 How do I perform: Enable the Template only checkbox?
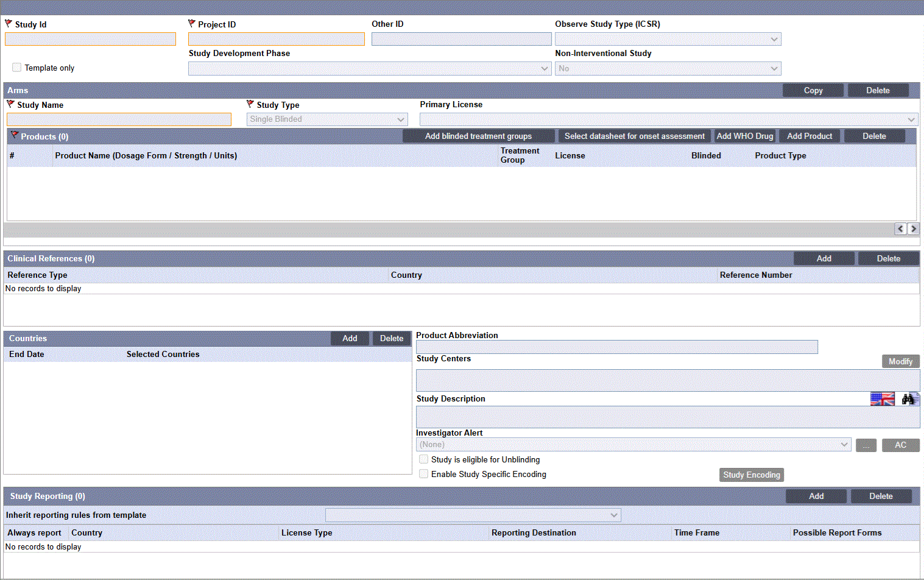(x=16, y=67)
